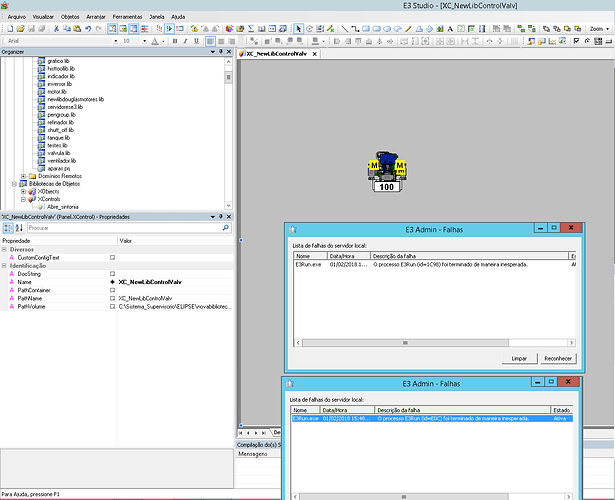Select the Ellipse drawing tool
Image resolution: width=615 pixels, height=500 pixels.
coord(387,29)
